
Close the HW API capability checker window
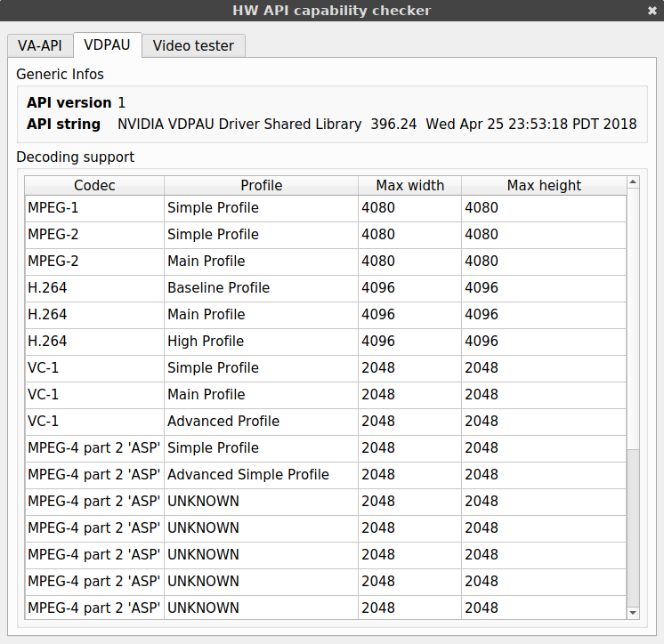tap(652, 11)
